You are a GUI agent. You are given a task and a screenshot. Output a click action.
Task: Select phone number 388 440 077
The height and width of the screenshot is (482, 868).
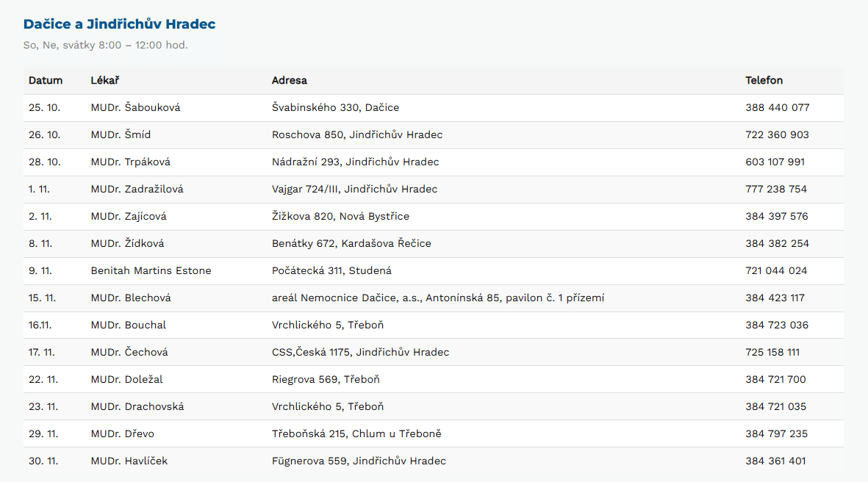[x=777, y=108]
